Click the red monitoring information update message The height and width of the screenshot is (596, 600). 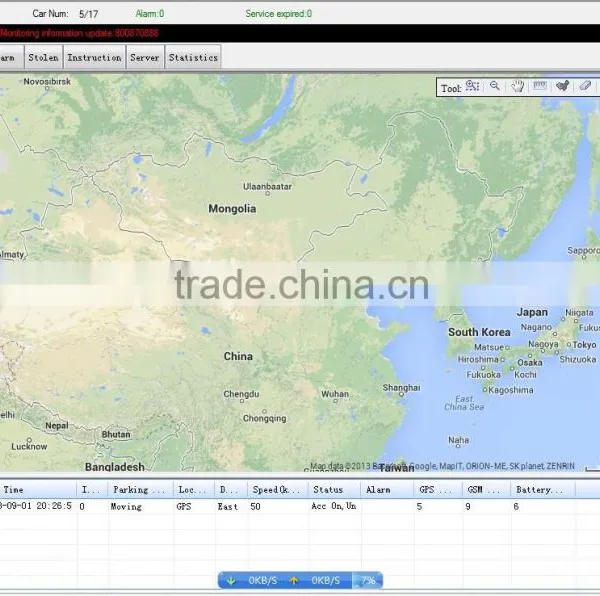(79, 33)
